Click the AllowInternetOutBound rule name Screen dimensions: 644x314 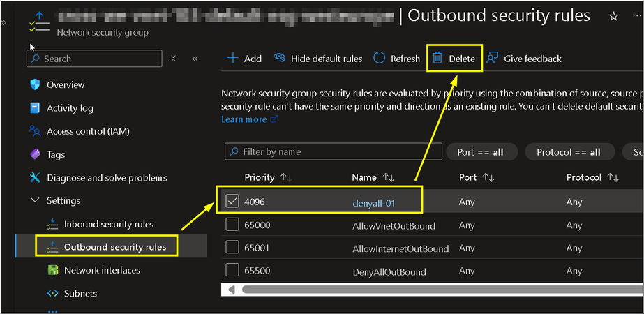tap(400, 248)
